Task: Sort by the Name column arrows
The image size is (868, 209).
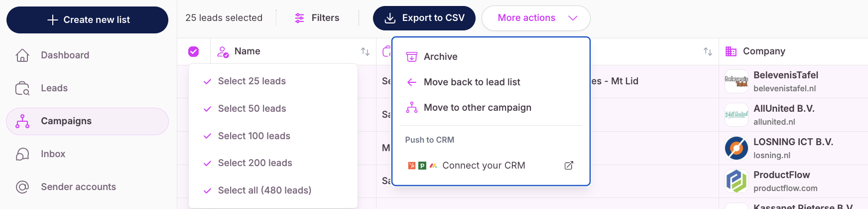Action: (x=365, y=51)
